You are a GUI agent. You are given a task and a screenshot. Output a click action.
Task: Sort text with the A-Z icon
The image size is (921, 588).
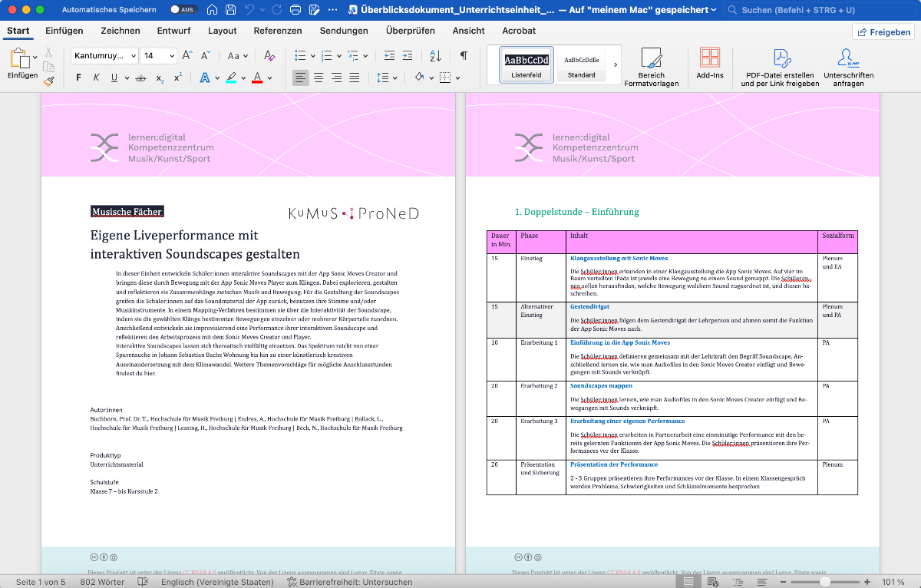click(435, 55)
